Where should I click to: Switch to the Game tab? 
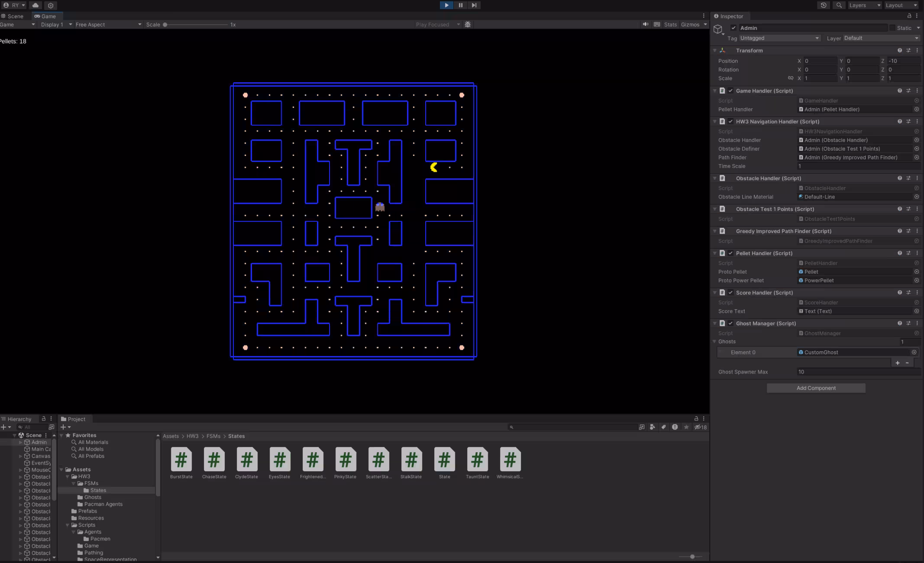[x=45, y=16]
